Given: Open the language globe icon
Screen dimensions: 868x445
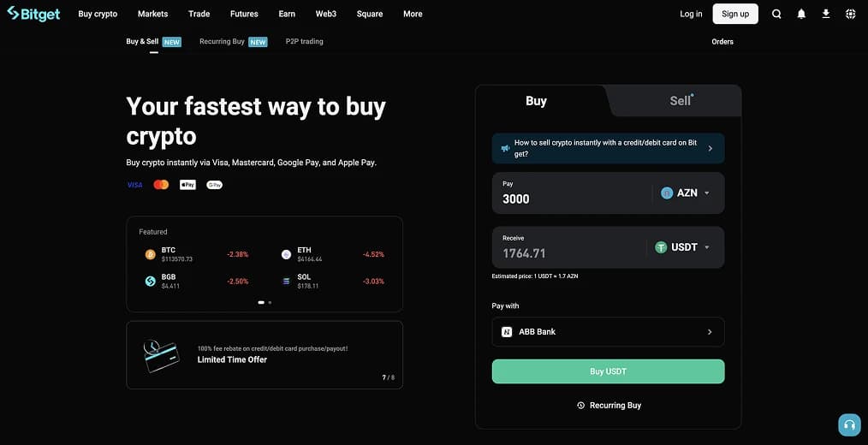Looking at the screenshot, I should coord(851,14).
